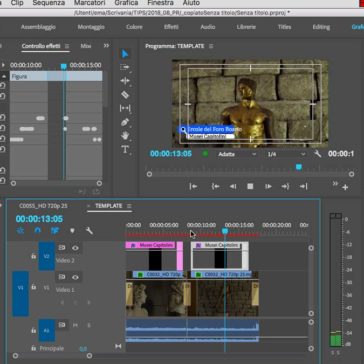
Task: Open the Finestra menu
Action: coord(160,3)
